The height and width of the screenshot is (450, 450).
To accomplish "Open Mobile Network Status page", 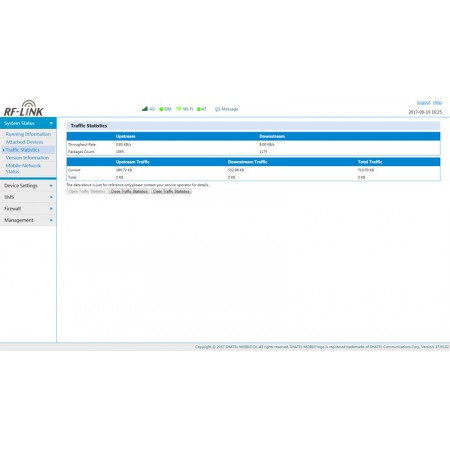I will pos(23,168).
